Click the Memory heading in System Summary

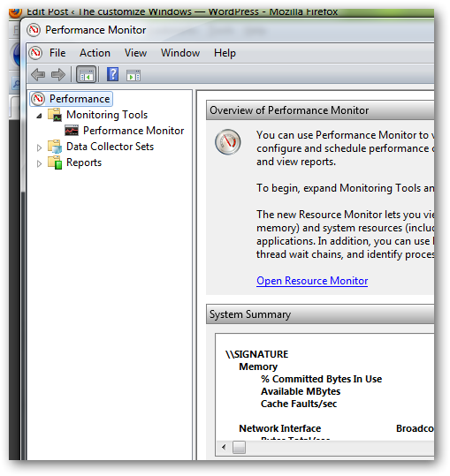pos(258,366)
